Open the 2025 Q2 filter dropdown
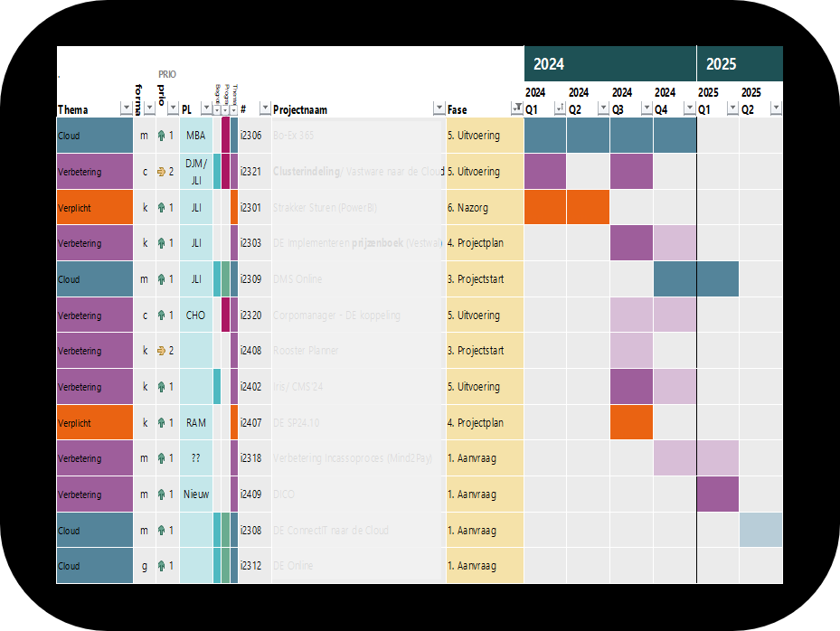 tap(775, 109)
